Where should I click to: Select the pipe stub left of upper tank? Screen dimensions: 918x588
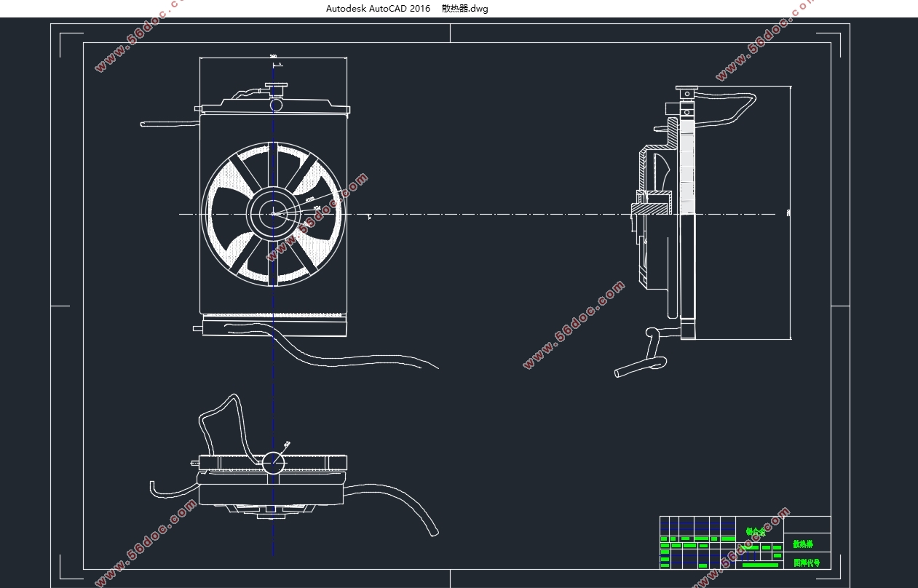point(170,124)
